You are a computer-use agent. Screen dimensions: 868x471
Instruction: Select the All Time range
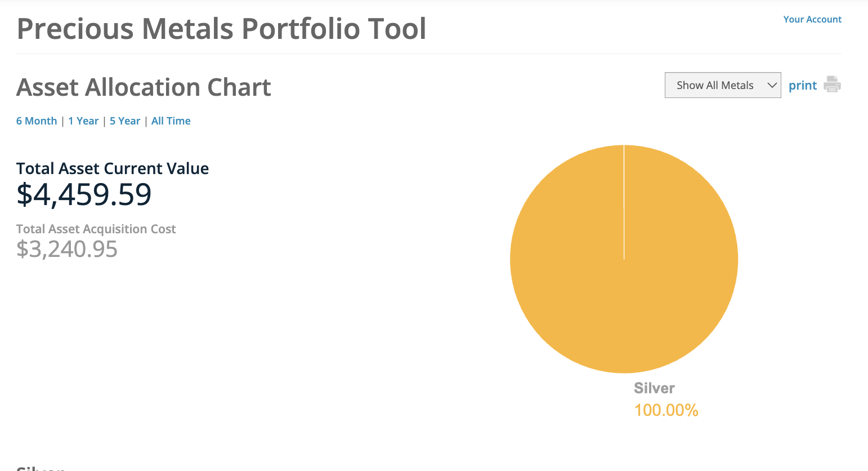(x=171, y=121)
